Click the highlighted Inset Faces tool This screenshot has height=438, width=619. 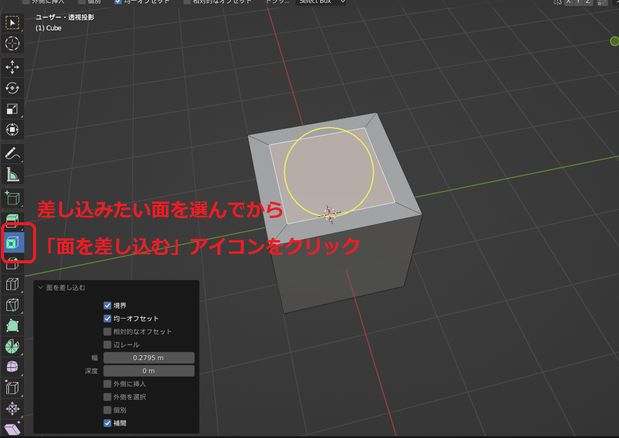coord(12,243)
